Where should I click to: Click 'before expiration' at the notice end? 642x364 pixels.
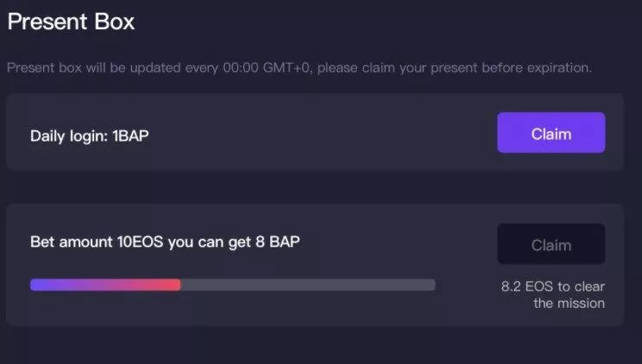(537, 67)
